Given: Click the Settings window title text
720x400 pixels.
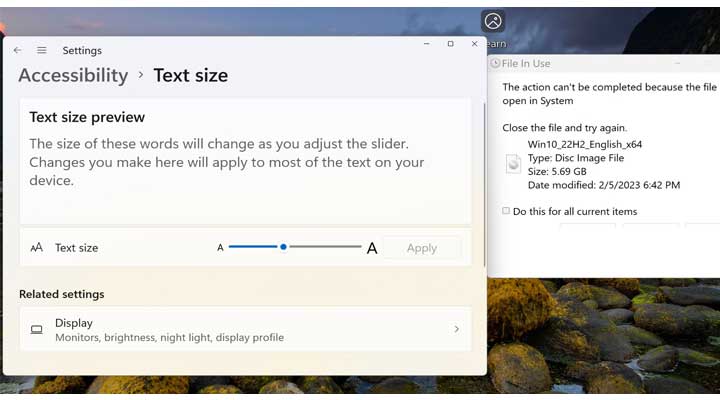Looking at the screenshot, I should pyautogui.click(x=82, y=51).
